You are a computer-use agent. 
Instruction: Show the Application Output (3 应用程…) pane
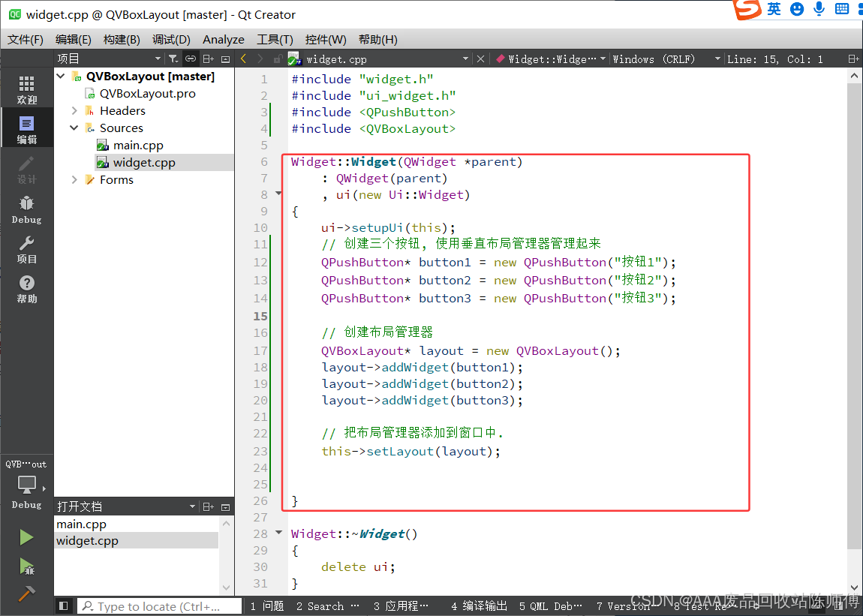401,605
